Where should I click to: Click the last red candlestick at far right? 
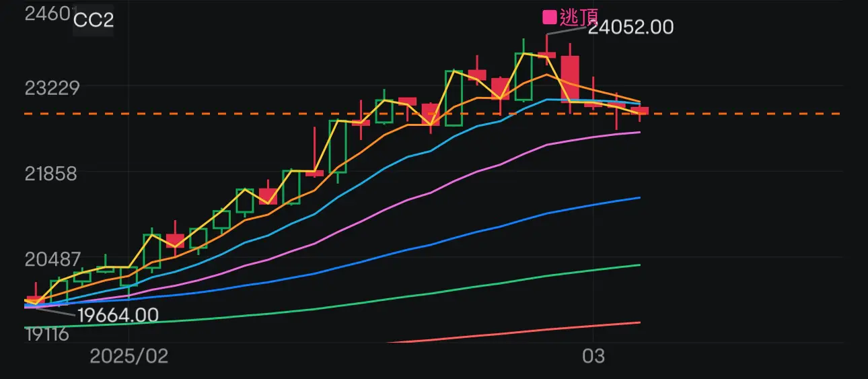(639, 110)
